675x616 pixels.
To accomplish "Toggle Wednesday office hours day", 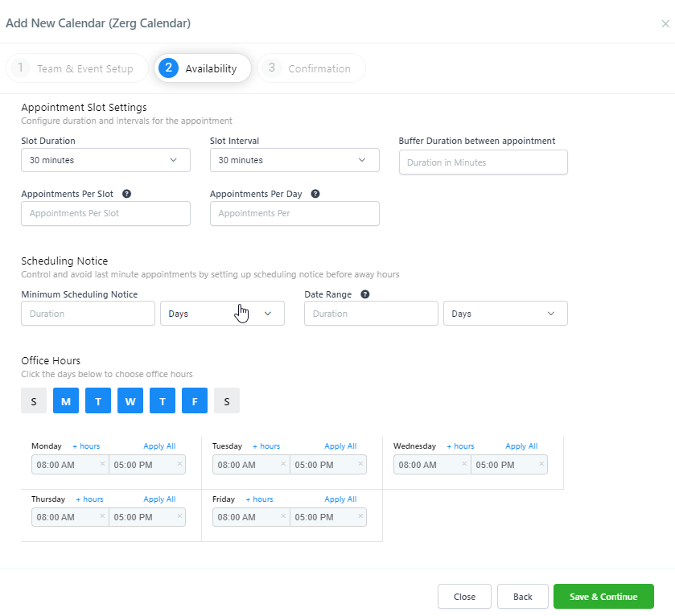I will 130,400.
